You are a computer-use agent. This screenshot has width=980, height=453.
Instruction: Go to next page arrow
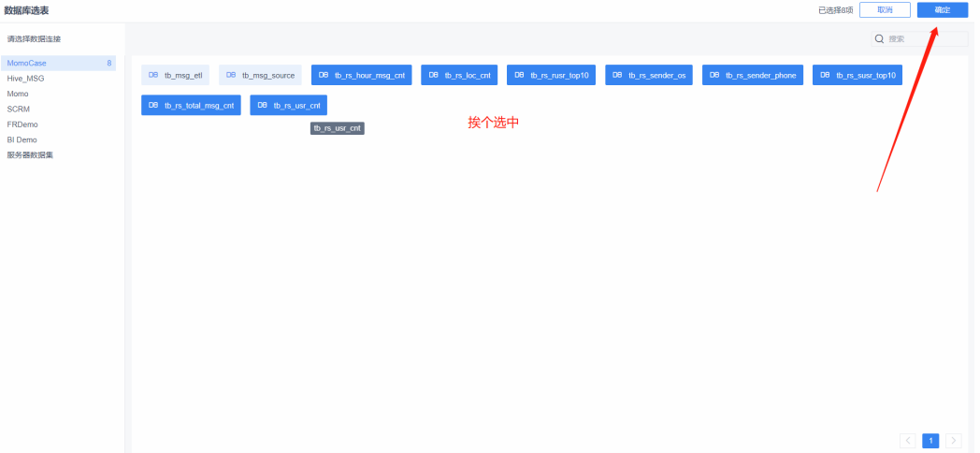(954, 441)
